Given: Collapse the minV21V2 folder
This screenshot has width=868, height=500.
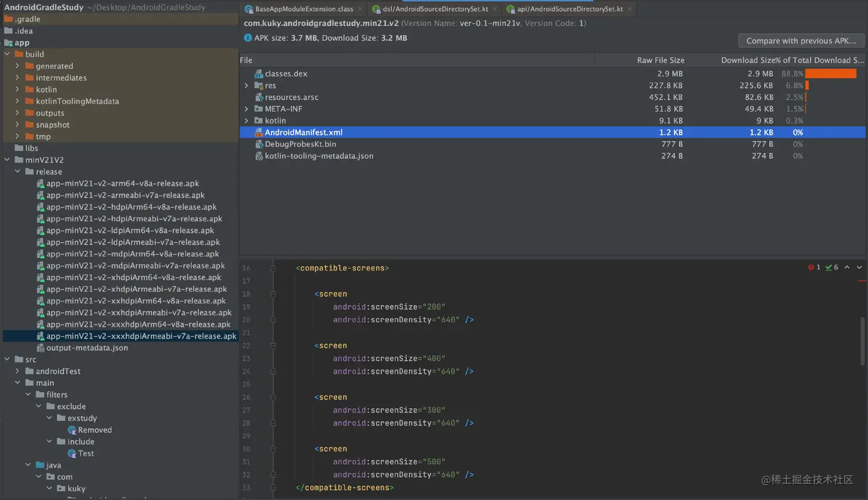Looking at the screenshot, I should point(7,160).
